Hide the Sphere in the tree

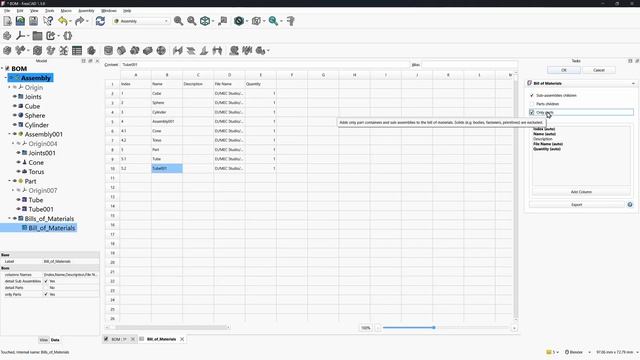(15, 116)
